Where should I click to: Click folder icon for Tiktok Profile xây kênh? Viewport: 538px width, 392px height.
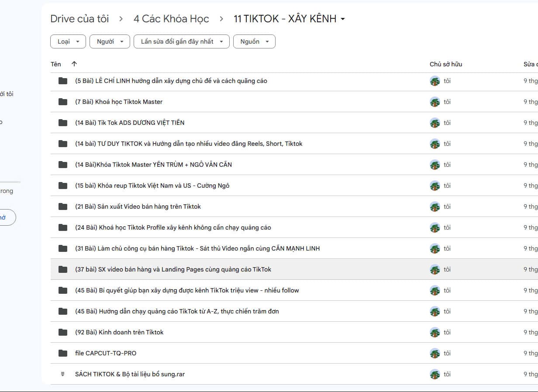pos(63,227)
